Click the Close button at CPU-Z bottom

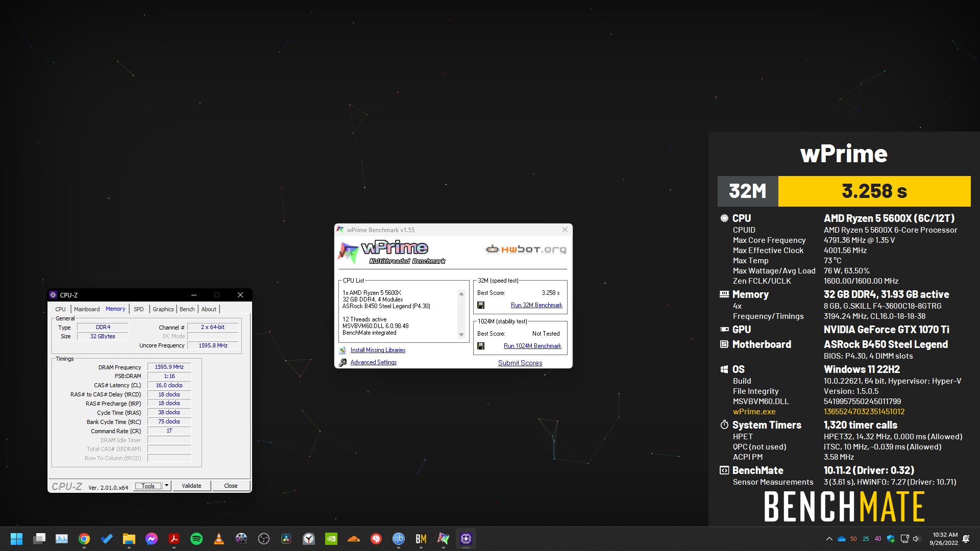[x=231, y=486]
